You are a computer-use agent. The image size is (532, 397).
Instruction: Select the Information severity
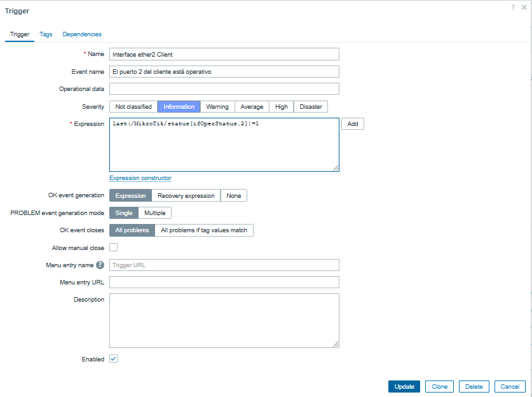(x=179, y=107)
